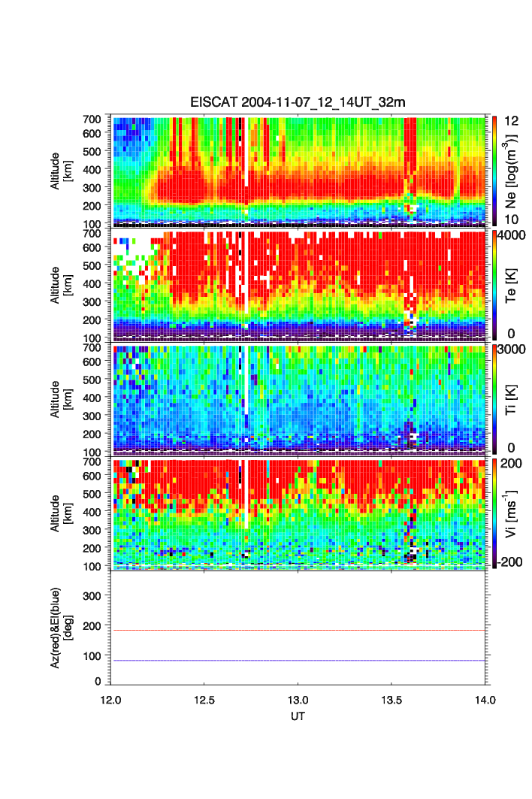Click the Ne [log(m-3)] colorbar label
532x799 pixels.
click(x=512, y=171)
